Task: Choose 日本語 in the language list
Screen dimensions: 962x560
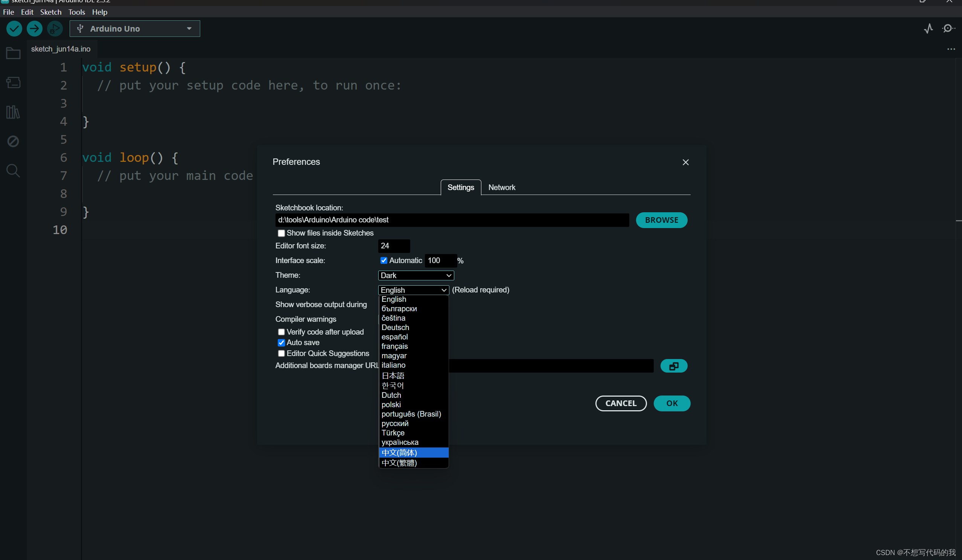Action: pos(413,376)
